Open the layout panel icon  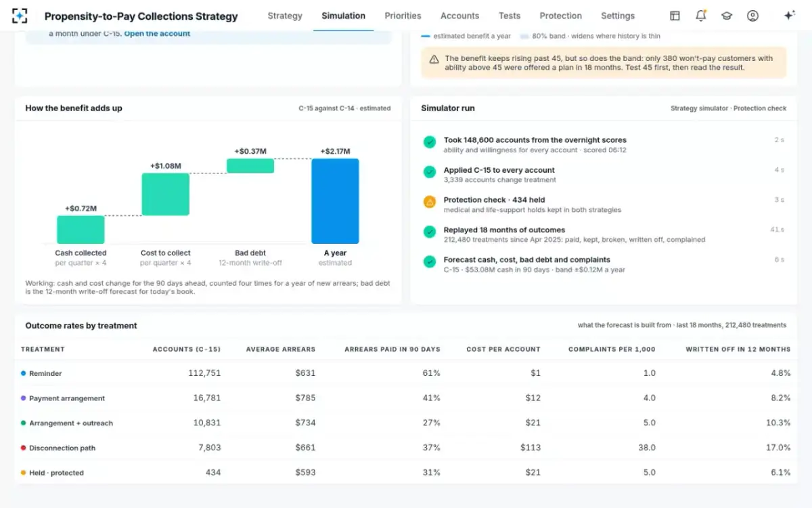[675, 16]
